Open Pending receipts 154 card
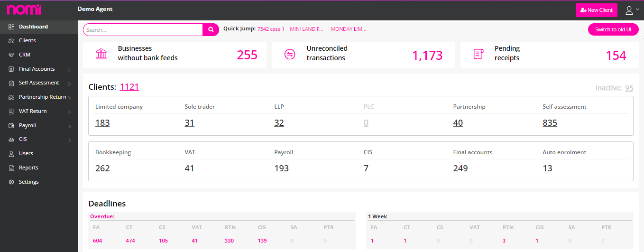 550,55
